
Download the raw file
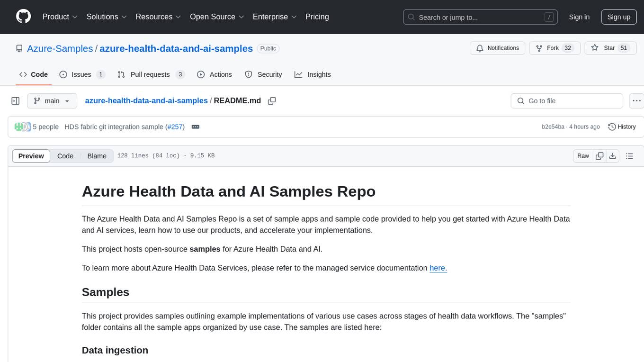pos(612,156)
